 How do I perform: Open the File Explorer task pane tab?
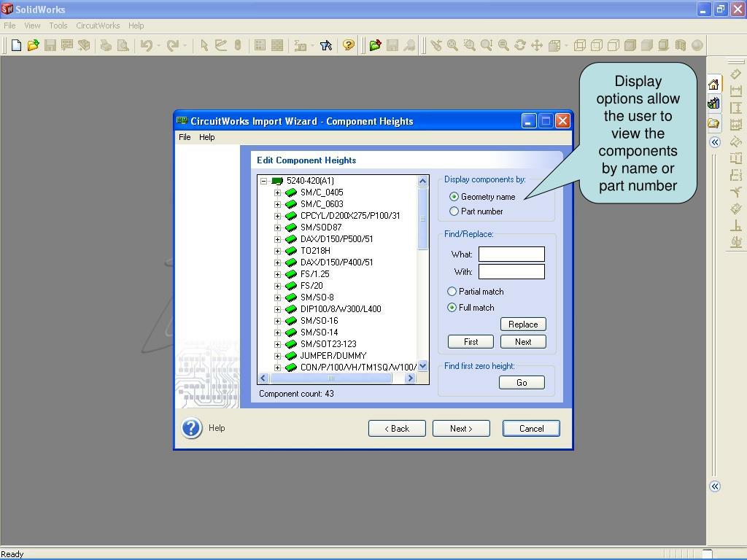tap(713, 123)
